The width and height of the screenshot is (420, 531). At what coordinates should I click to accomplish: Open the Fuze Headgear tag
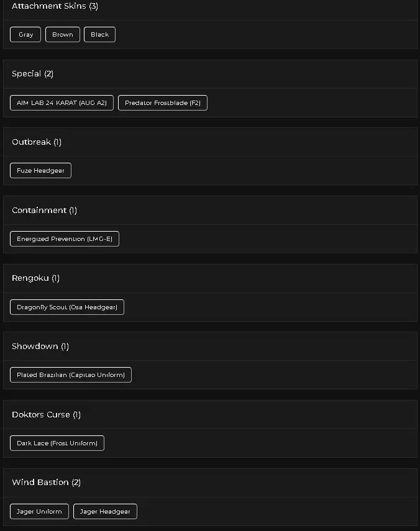point(40,171)
